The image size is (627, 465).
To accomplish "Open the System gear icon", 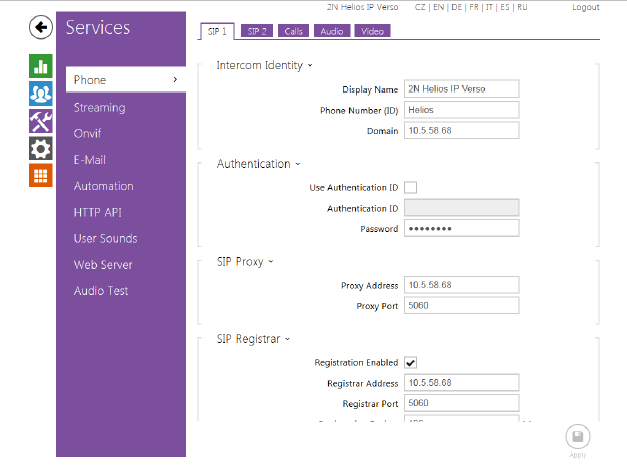I will click(40, 148).
